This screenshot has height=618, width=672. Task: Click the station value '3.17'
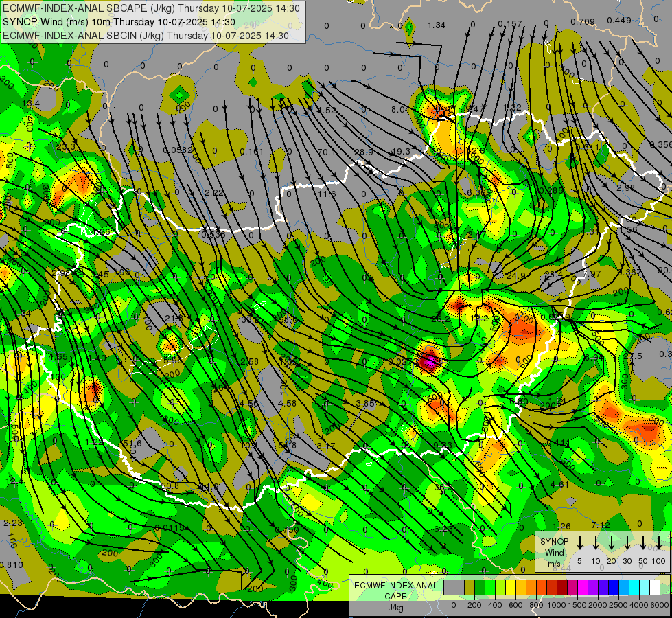pyautogui.click(x=326, y=446)
